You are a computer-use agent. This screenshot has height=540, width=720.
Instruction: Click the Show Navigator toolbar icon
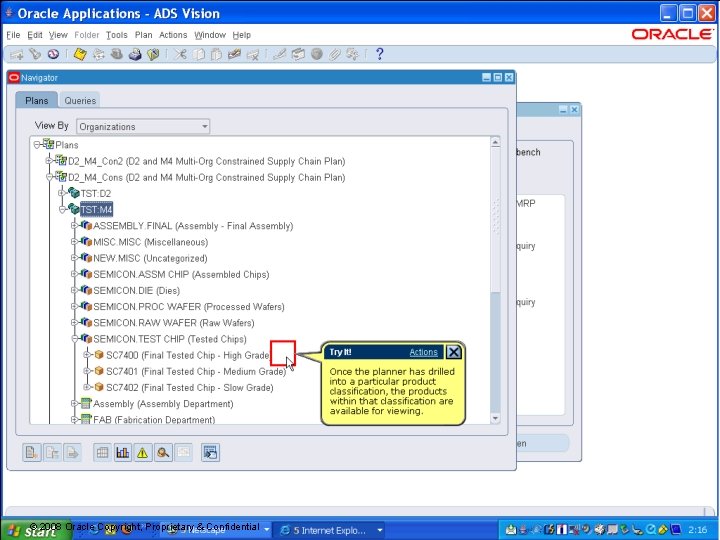[53, 55]
